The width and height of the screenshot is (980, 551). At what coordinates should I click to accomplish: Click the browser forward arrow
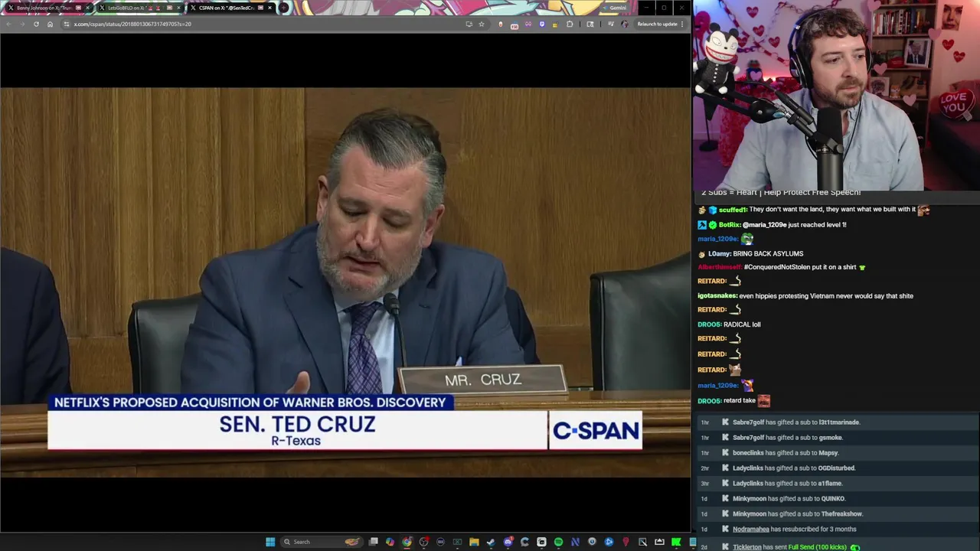coord(22,24)
